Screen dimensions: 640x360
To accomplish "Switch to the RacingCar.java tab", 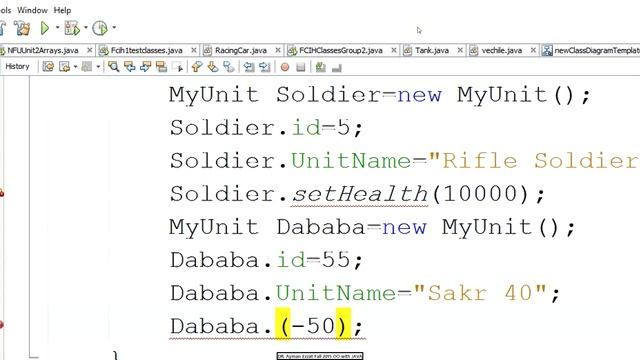I will (x=240, y=51).
